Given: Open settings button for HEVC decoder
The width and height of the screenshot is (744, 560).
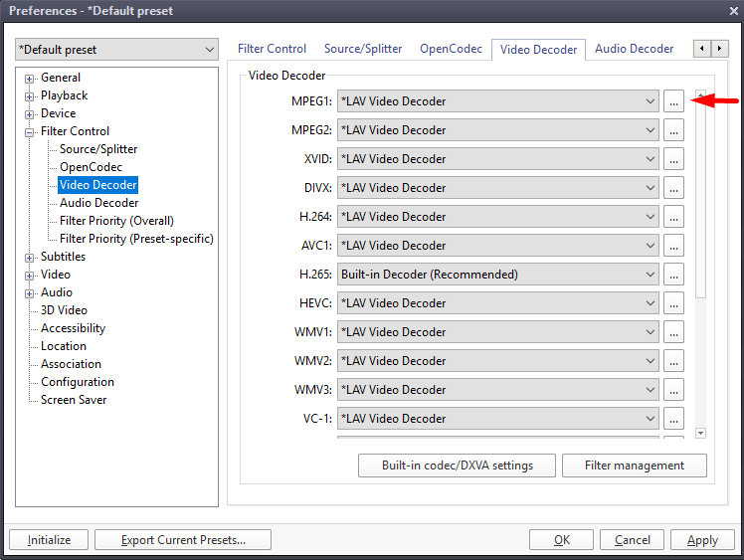Looking at the screenshot, I should click(x=673, y=303).
